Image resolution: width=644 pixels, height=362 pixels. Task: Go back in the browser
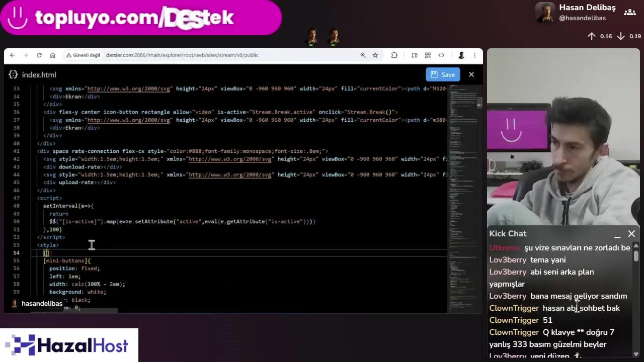12,55
